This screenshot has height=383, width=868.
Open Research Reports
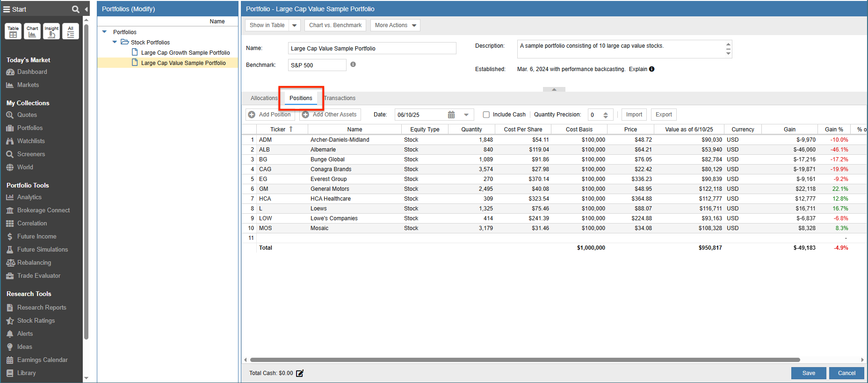pyautogui.click(x=36, y=308)
